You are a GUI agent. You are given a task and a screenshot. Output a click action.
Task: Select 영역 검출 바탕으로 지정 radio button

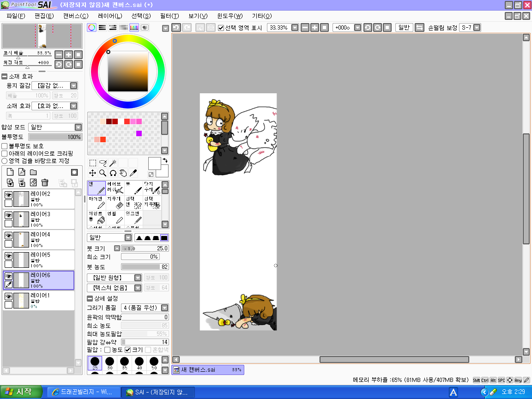[x=5, y=161]
